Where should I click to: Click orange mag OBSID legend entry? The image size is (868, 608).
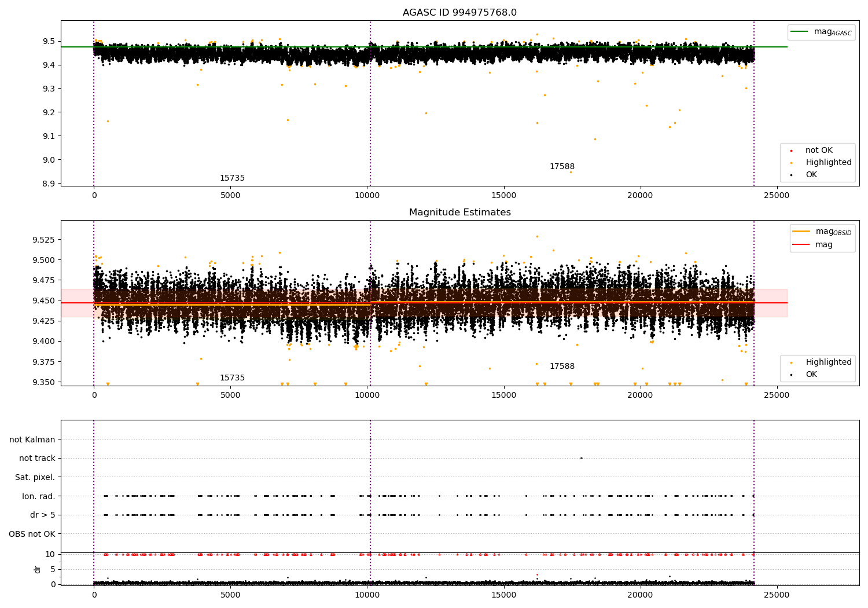[x=822, y=232]
